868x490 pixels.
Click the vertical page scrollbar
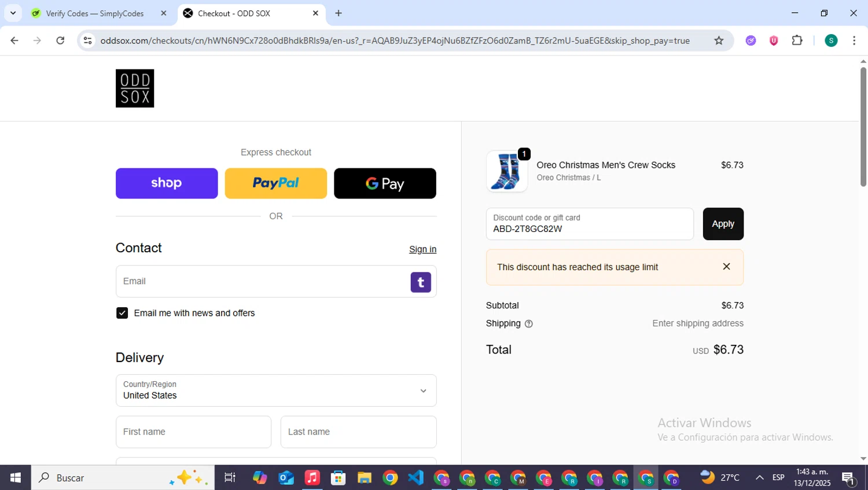(863, 127)
